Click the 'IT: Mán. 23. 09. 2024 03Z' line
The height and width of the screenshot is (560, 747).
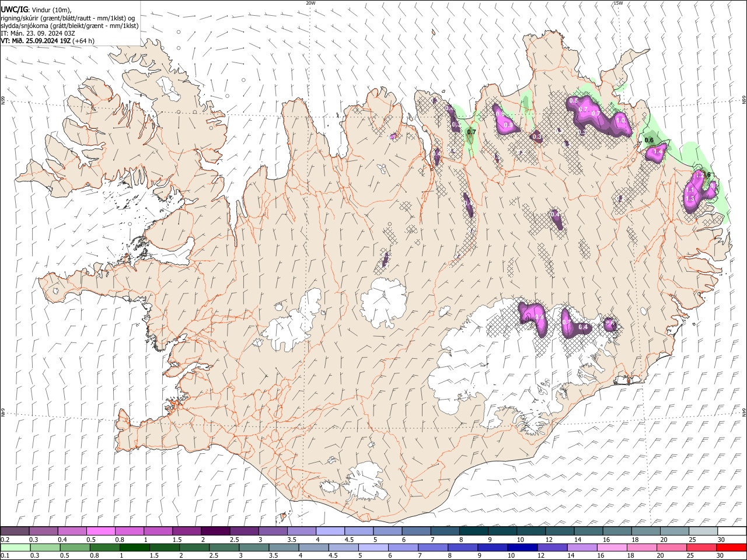click(x=38, y=33)
